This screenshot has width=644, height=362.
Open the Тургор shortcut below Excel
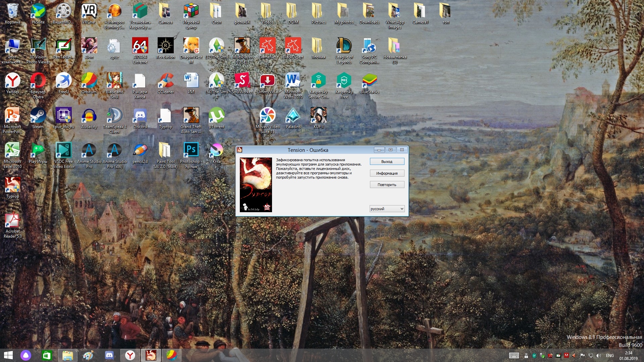point(12,188)
